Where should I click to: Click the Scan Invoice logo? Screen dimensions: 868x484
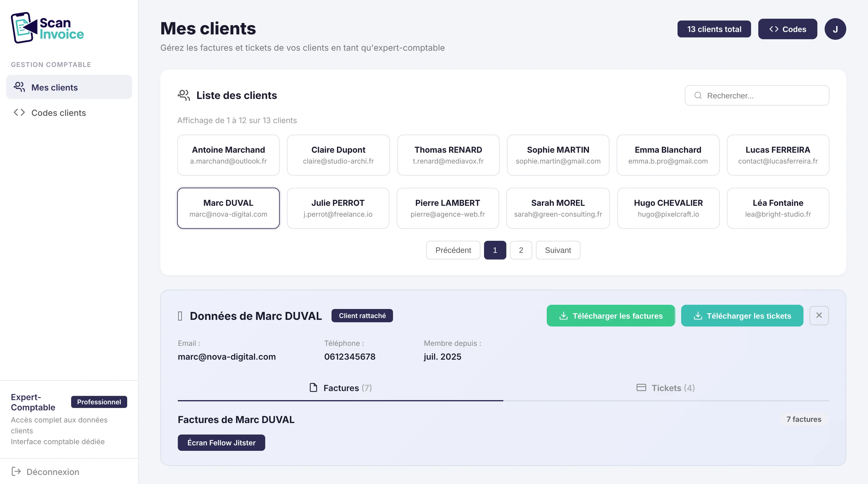[x=47, y=28]
